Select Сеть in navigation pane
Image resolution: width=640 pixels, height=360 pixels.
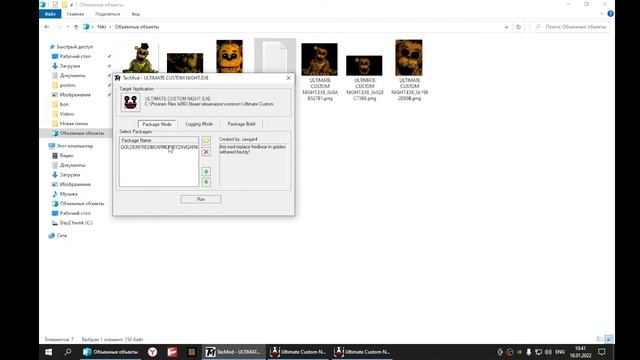coord(62,236)
